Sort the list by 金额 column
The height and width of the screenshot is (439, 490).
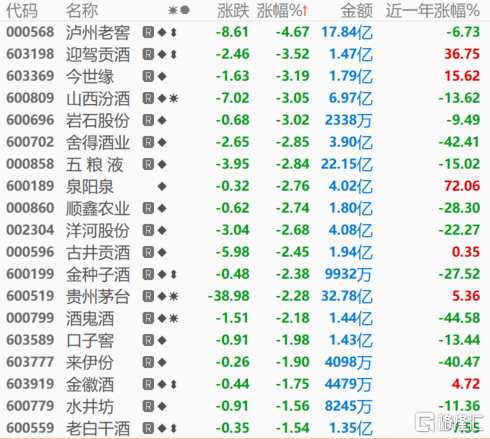coord(356,11)
